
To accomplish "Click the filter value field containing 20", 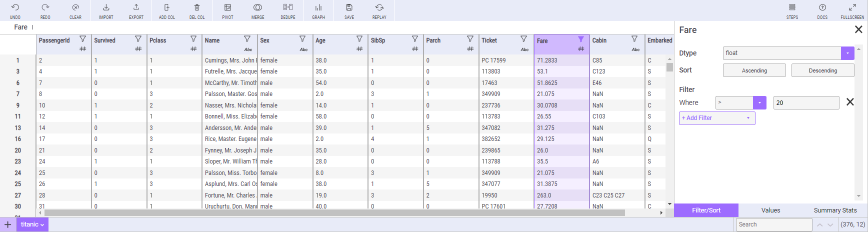I will (x=806, y=102).
